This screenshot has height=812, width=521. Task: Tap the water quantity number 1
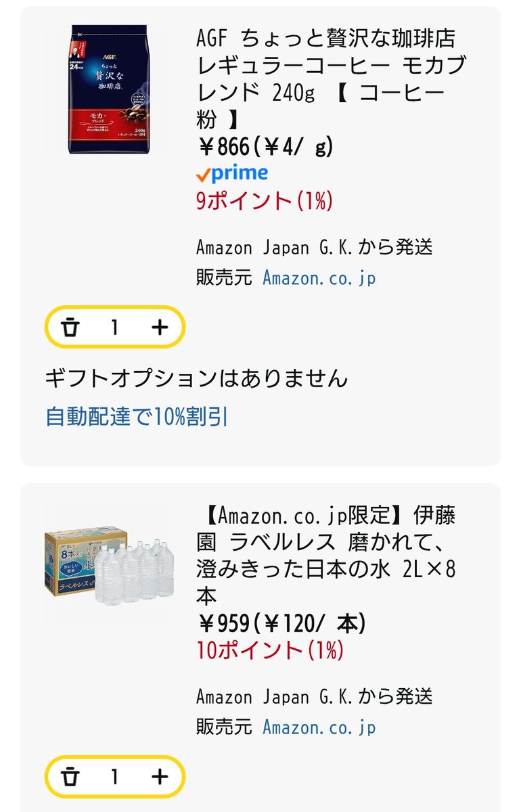[115, 777]
